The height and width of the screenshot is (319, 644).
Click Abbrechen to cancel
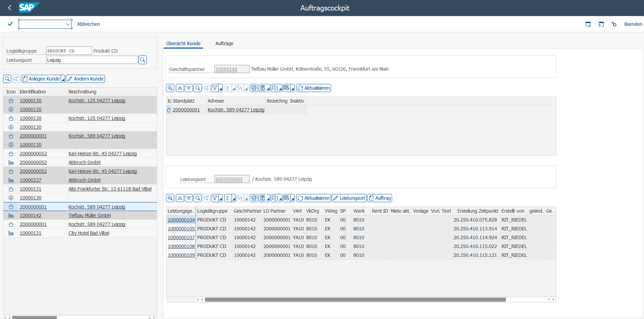pyautogui.click(x=88, y=24)
